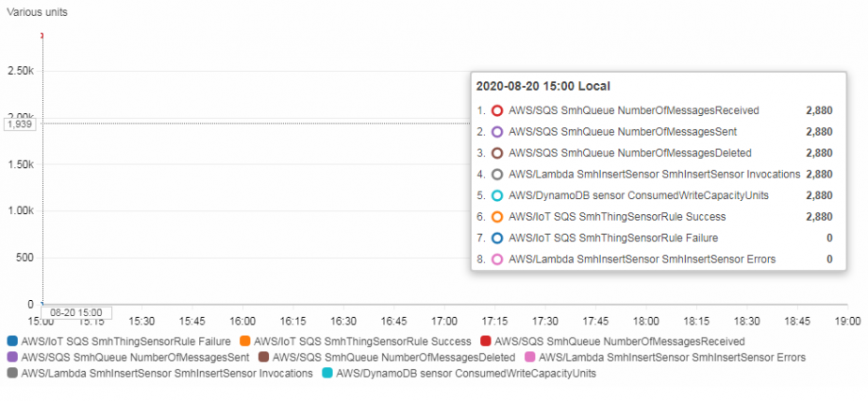Click the teal ConsumedWriteCapacityUnits legend swatch

[326, 374]
